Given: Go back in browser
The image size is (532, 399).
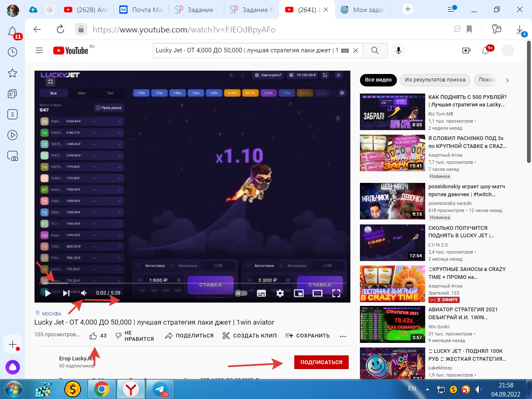Looking at the screenshot, I should pos(37,29).
